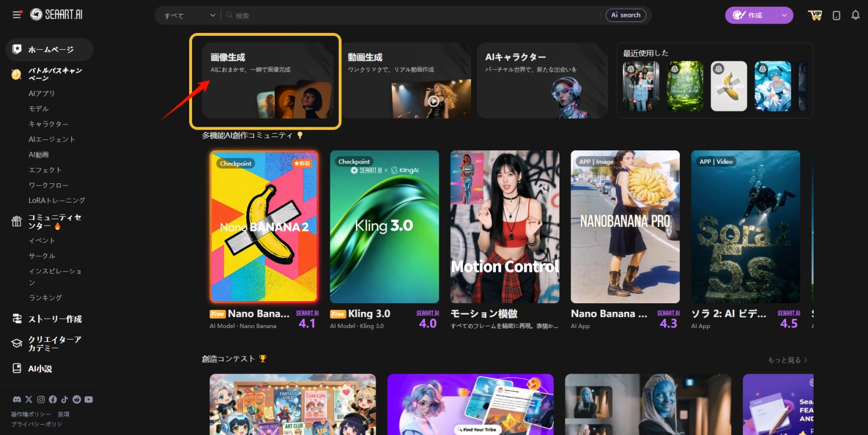Open notifications with the bell icon

[x=856, y=15]
